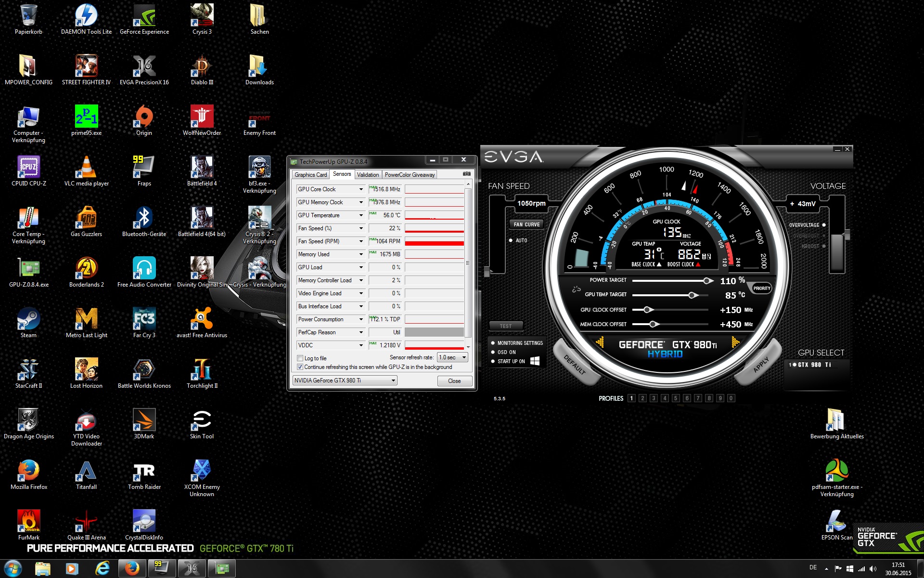Screen dimensions: 924x578
Task: Switch to the Graphics Card tab
Action: click(310, 174)
